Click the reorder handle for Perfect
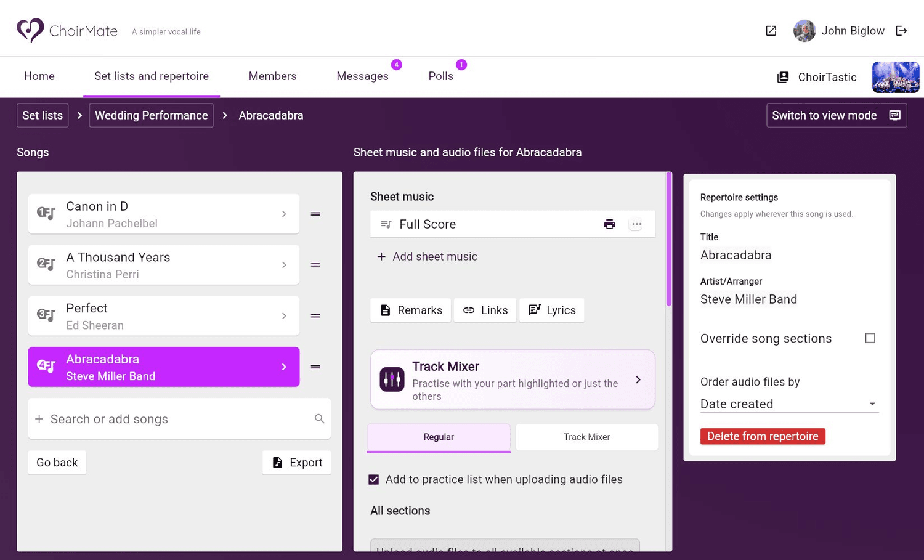Viewport: 924px width, 560px height. click(x=315, y=316)
